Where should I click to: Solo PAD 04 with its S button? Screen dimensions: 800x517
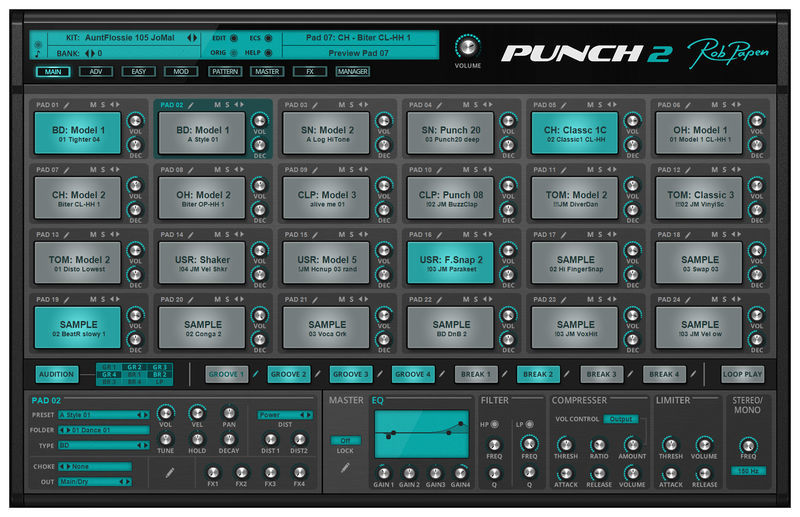[x=476, y=105]
